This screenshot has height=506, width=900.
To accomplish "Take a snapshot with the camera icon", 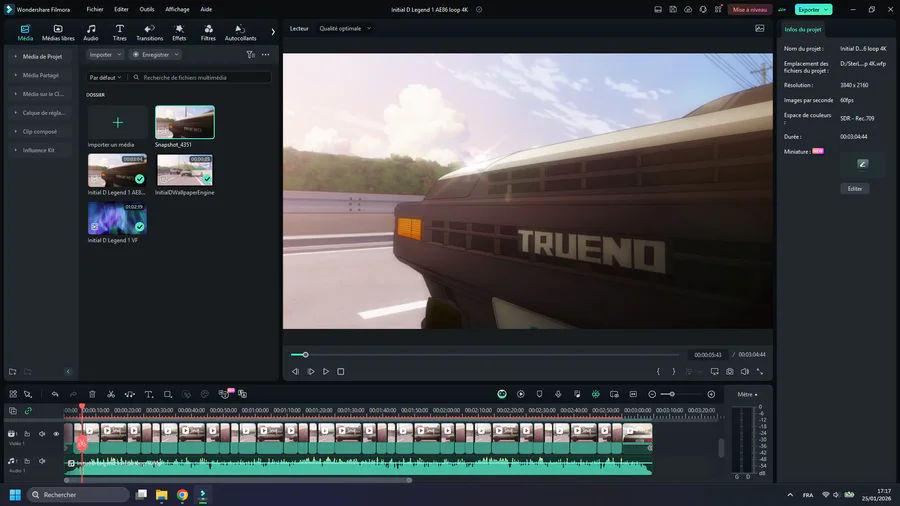I will (x=729, y=371).
